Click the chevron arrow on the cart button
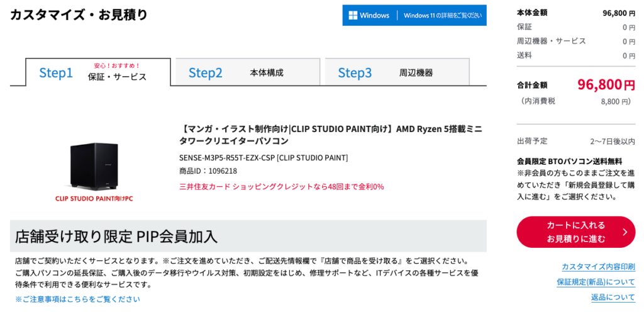Image resolution: width=644 pixels, height=312 pixels. pos(625,232)
